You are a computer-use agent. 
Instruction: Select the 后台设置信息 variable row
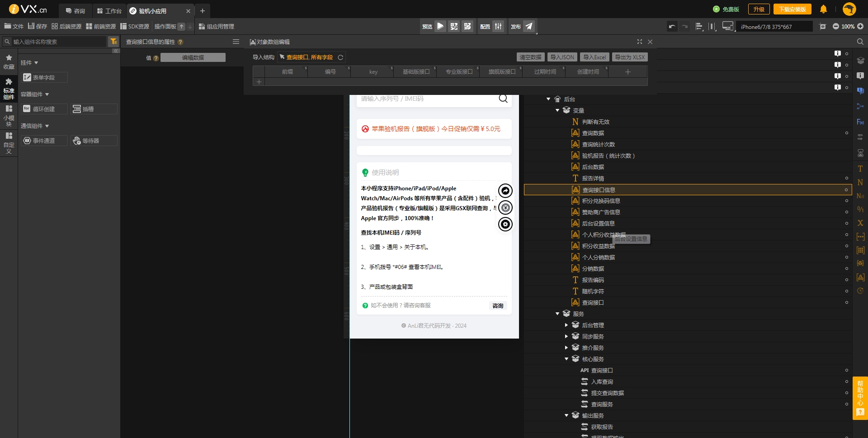[687, 223]
